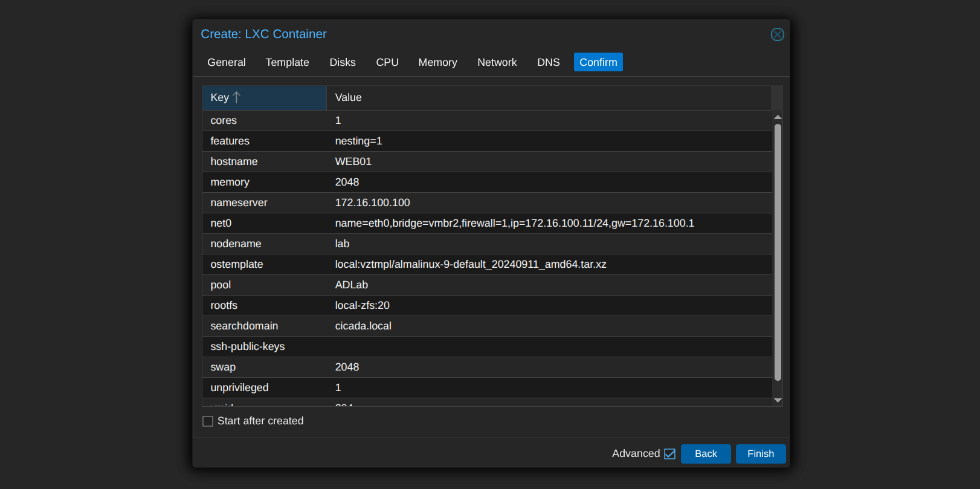Screen dimensions: 980x489
Task: Click the scrollbar up arrow
Action: pos(778,117)
